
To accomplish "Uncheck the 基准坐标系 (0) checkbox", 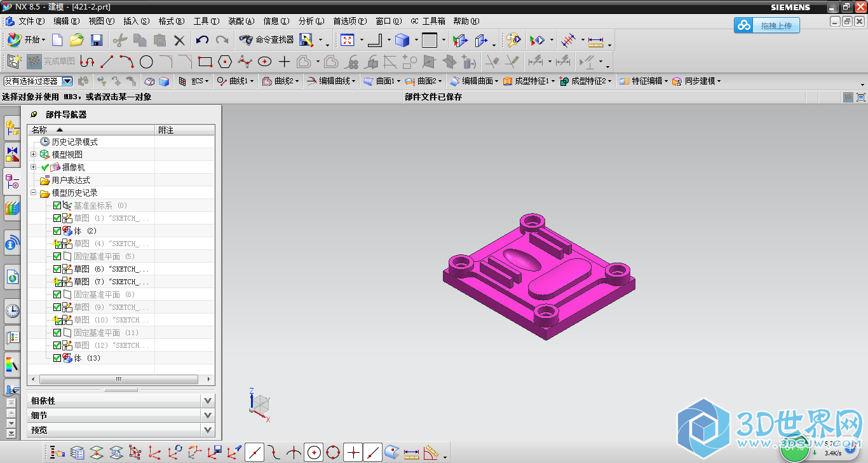I will pos(57,205).
